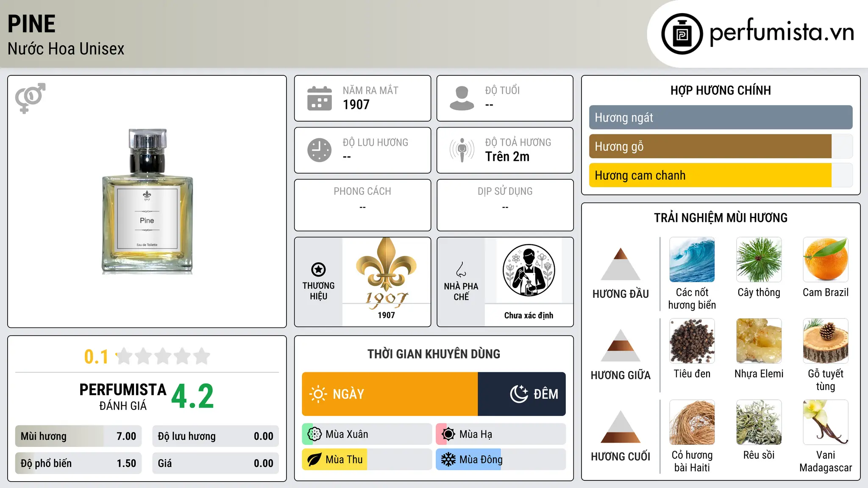Select the Rêu sồi note image

[x=759, y=422]
